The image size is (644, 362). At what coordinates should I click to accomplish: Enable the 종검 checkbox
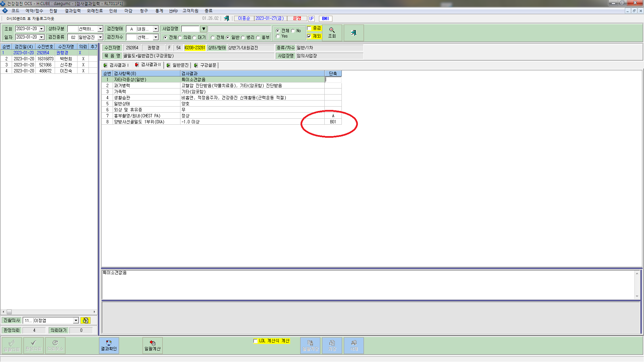coord(309,28)
